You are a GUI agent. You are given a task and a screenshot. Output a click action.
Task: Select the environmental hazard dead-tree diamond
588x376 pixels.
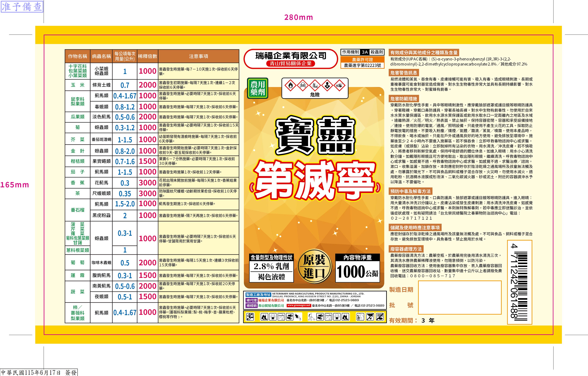click(315, 85)
